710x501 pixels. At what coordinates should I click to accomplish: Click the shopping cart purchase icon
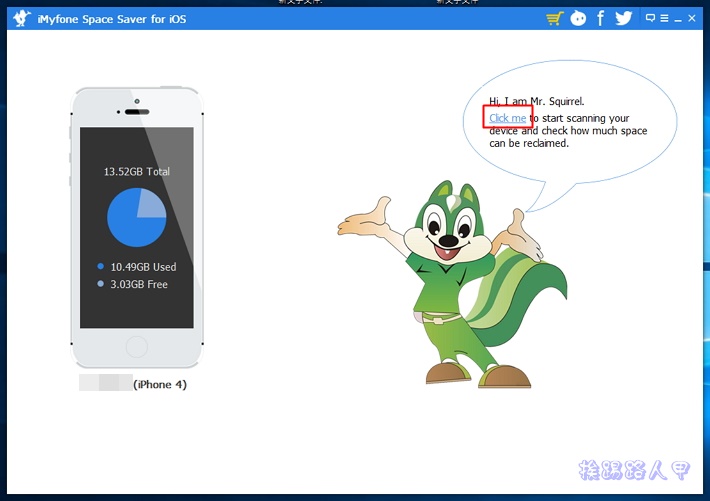(555, 19)
